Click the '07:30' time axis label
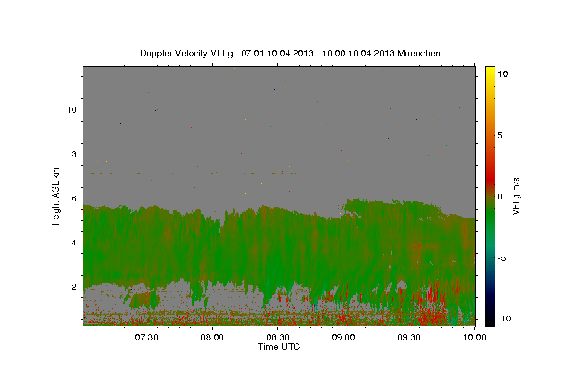This screenshot has width=588, height=392. [147, 337]
